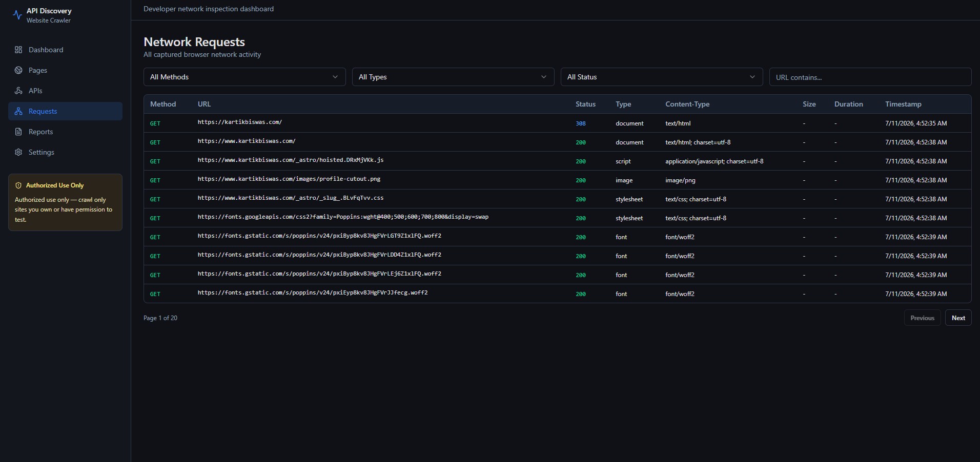The height and width of the screenshot is (462, 980).
Task: Click the APIs webhook icon in sidebar
Action: point(18,91)
